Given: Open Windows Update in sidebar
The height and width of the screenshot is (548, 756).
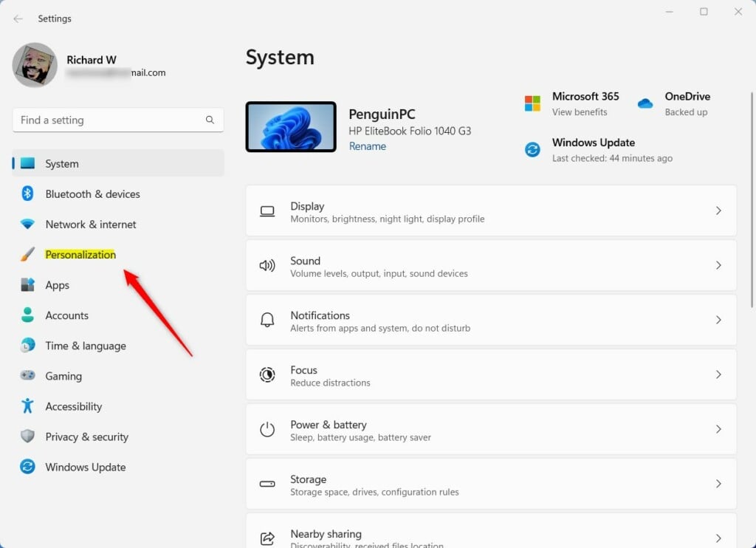Looking at the screenshot, I should [118, 467].
